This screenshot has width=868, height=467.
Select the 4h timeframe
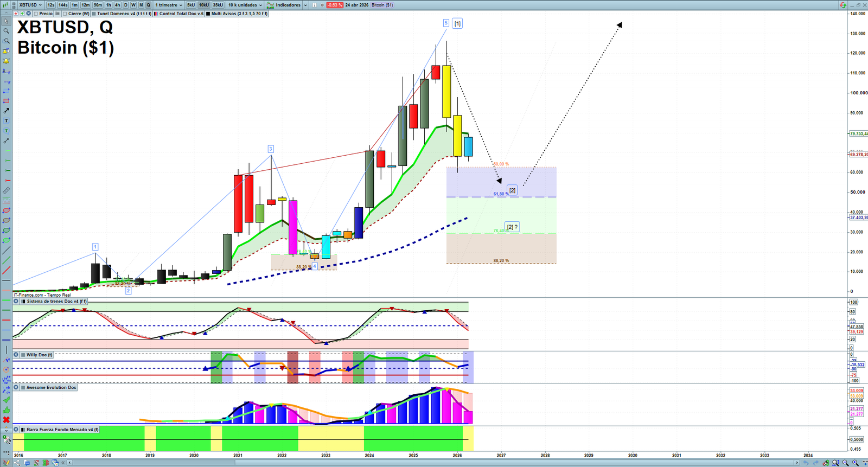tap(117, 5)
